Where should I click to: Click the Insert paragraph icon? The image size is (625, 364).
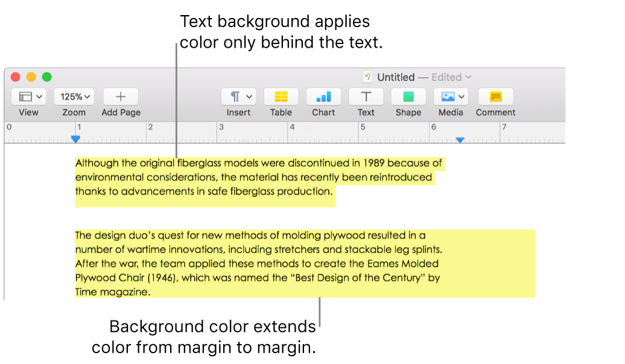235,96
